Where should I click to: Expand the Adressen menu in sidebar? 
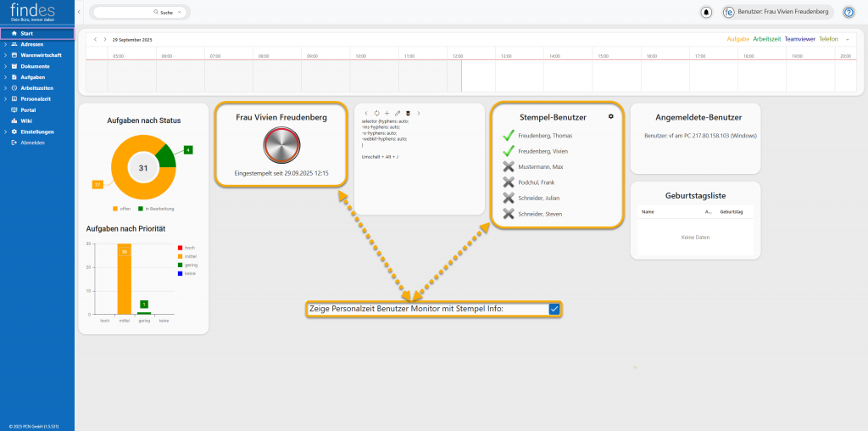(x=31, y=44)
